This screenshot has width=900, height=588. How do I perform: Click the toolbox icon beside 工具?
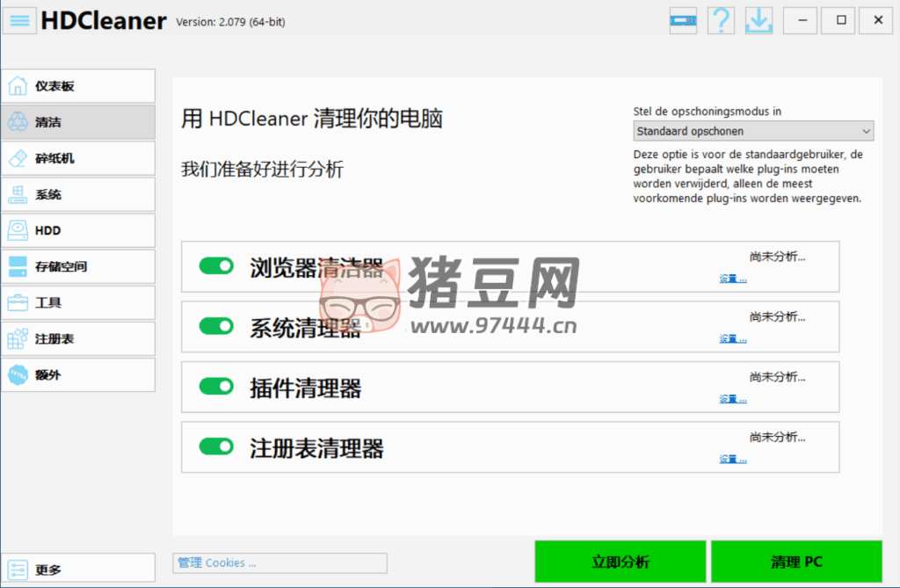(18, 302)
